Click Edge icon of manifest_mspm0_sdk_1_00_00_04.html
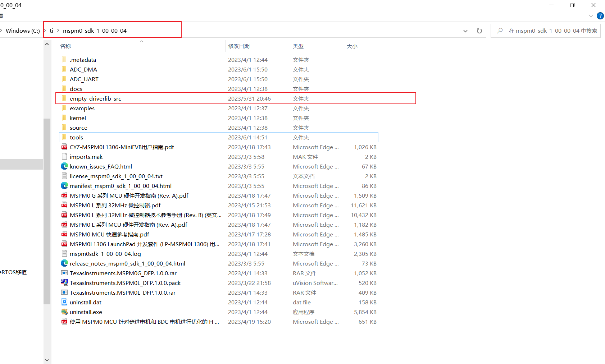 pyautogui.click(x=64, y=185)
